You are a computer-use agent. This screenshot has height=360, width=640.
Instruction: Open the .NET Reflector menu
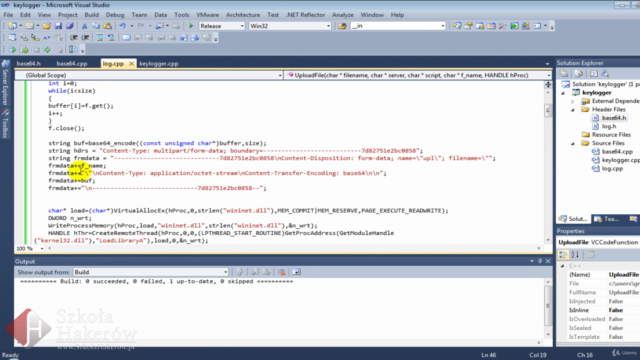pos(305,15)
